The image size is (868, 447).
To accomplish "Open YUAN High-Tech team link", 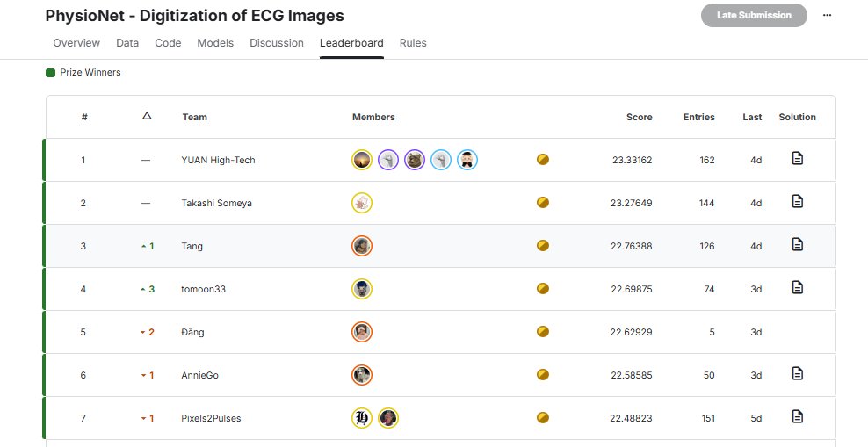I will [x=218, y=161].
